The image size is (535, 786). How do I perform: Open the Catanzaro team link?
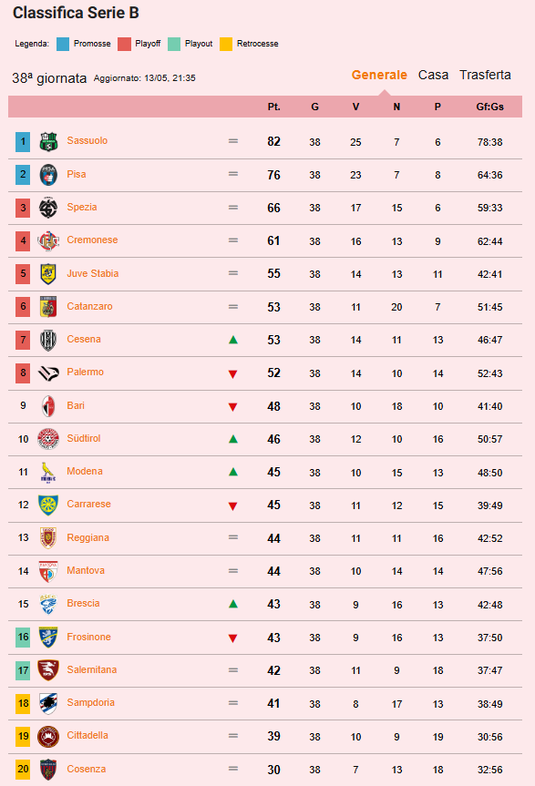(x=90, y=306)
